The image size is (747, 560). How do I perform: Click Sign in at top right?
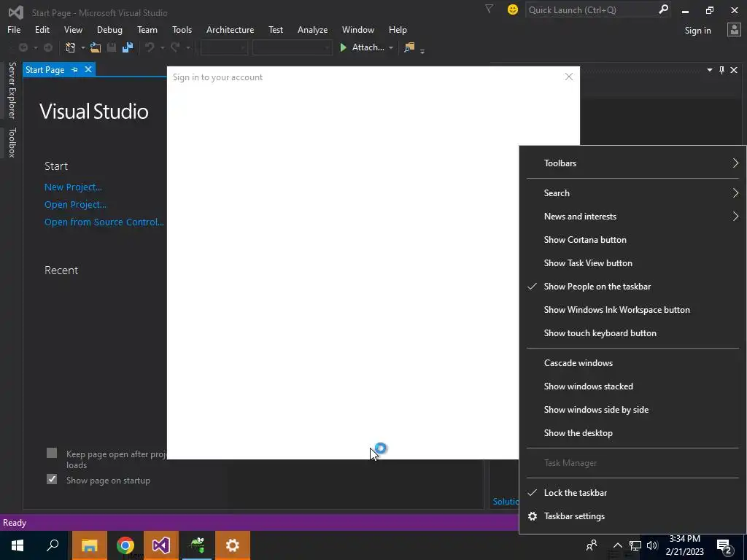698,31
